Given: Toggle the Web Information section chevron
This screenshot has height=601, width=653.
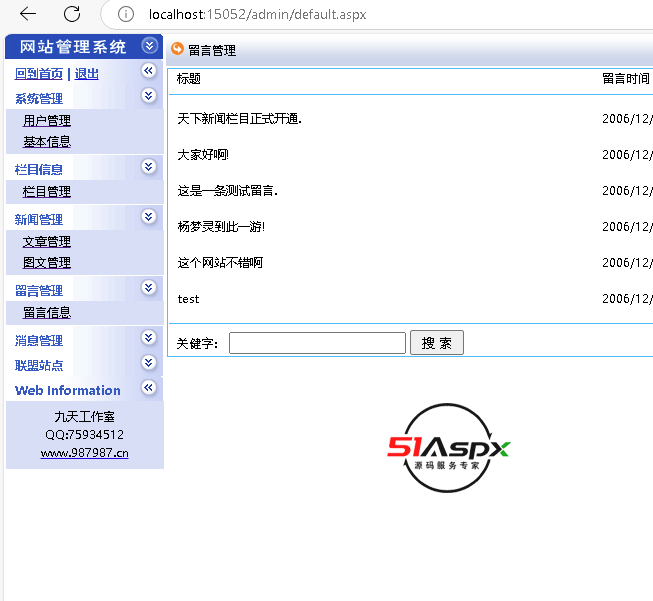Looking at the screenshot, I should (149, 388).
